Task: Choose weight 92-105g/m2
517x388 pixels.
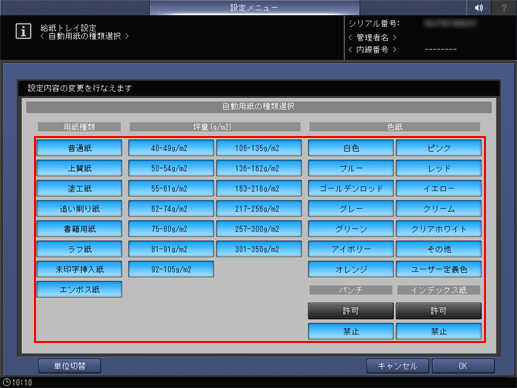Action: click(171, 269)
